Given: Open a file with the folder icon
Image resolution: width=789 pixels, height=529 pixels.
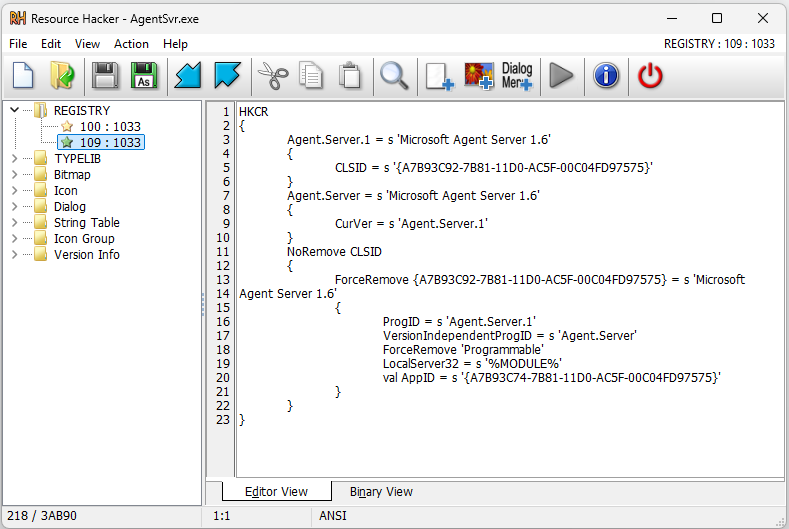Looking at the screenshot, I should coord(62,76).
